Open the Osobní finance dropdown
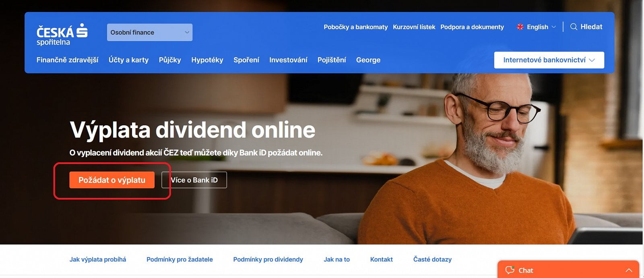 click(150, 32)
